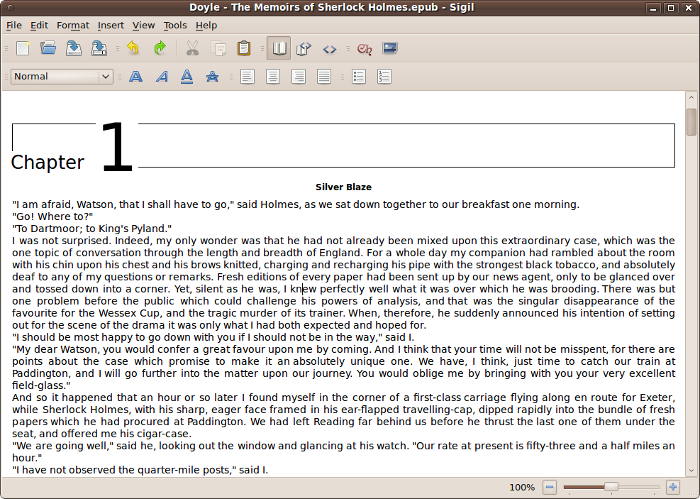
Task: Click the line '"Go! Where to?"'
Action: tap(53, 216)
